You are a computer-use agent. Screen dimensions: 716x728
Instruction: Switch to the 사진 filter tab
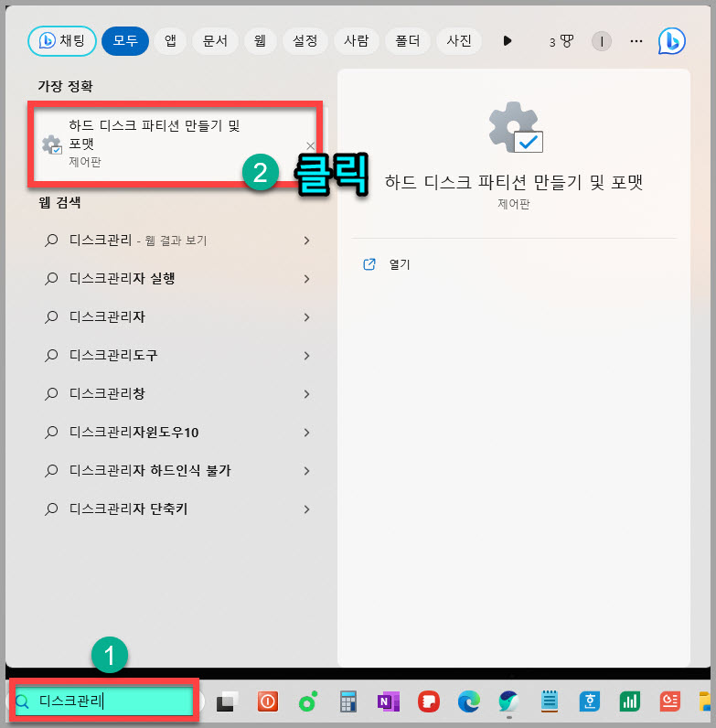(459, 41)
